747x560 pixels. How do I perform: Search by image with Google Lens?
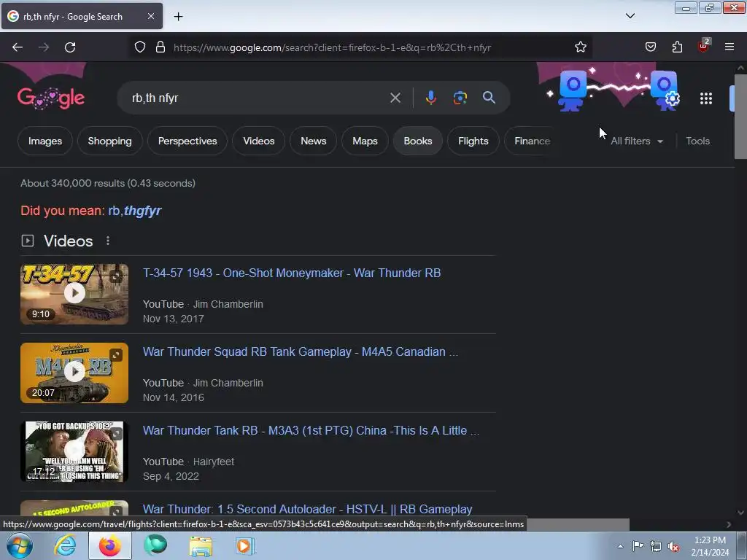tap(460, 98)
